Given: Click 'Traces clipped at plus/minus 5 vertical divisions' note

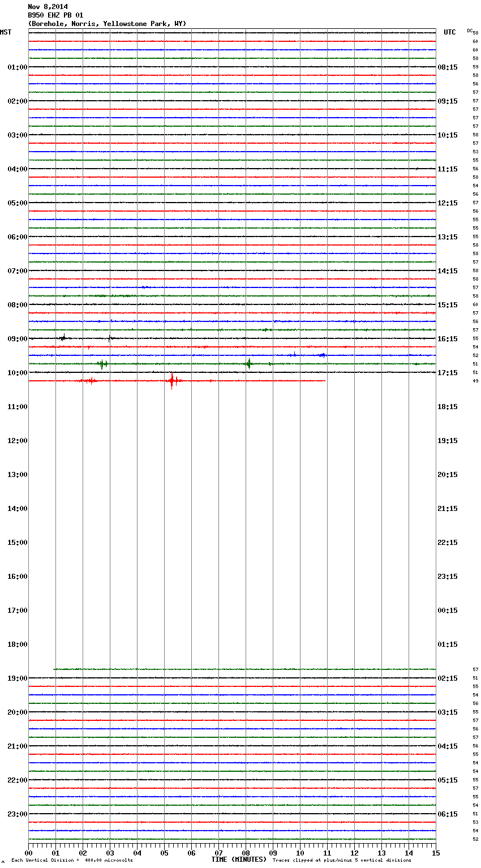Looking at the screenshot, I should pyautogui.click(x=342, y=860).
